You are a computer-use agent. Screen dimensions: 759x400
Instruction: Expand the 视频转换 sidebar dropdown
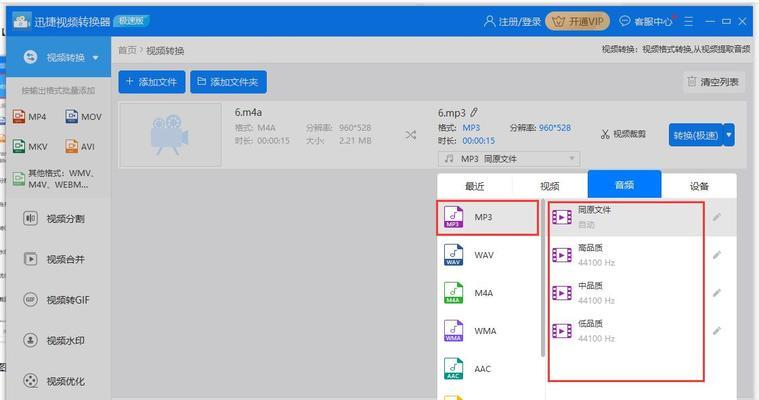coord(95,58)
